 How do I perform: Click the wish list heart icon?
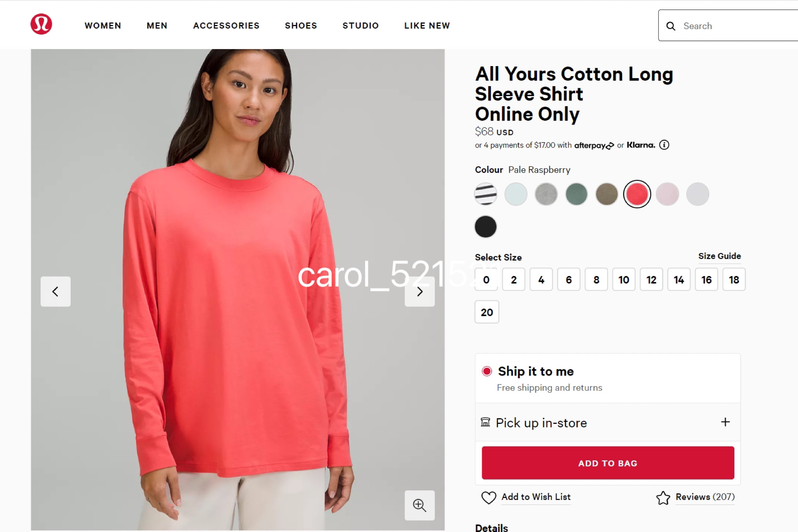[x=489, y=498]
